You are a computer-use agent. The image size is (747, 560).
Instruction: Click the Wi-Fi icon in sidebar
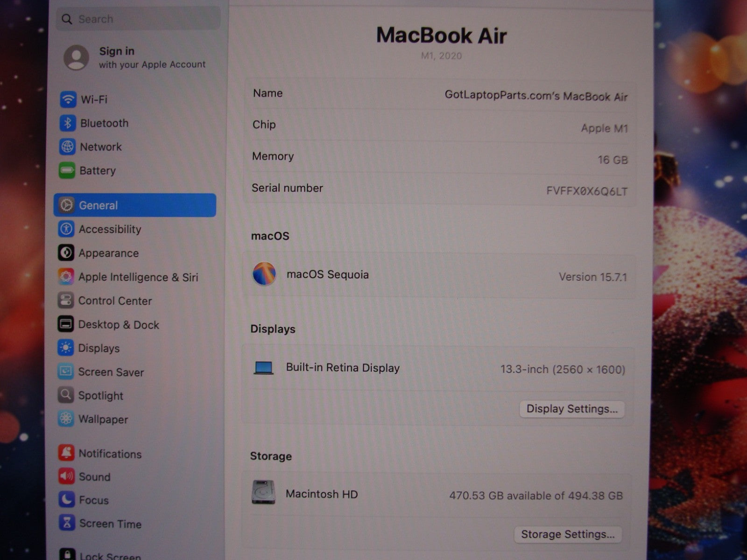tap(68, 99)
